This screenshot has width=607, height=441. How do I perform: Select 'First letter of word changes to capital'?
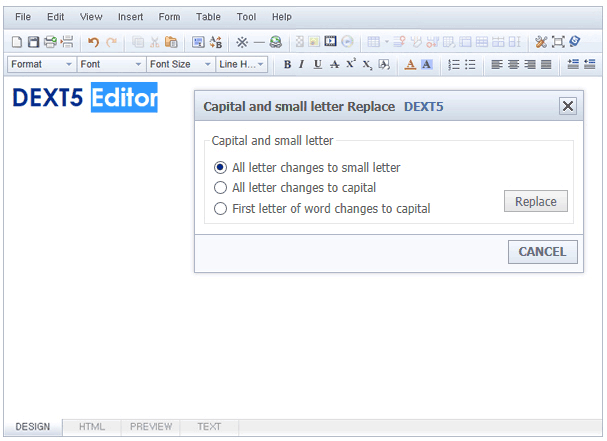tap(220, 208)
